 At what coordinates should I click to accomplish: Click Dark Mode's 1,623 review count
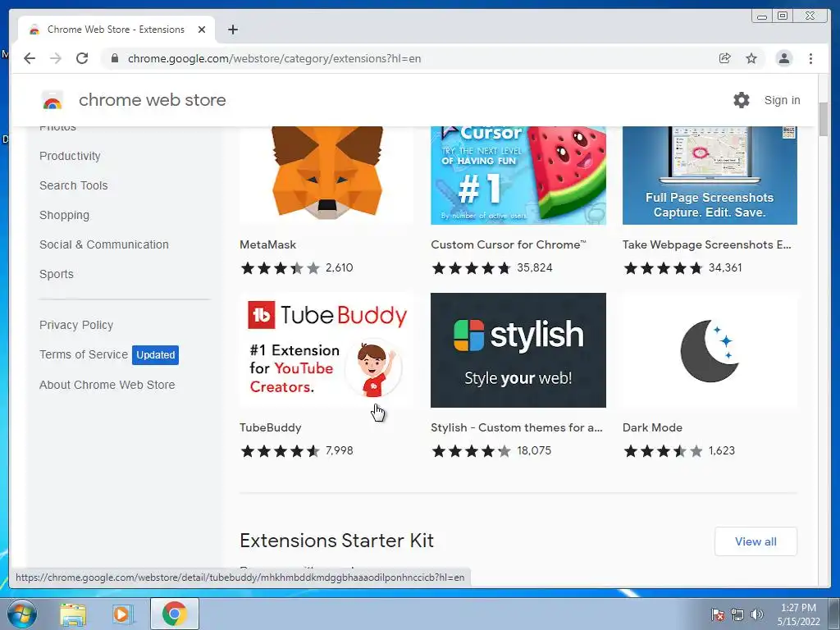[x=722, y=451]
